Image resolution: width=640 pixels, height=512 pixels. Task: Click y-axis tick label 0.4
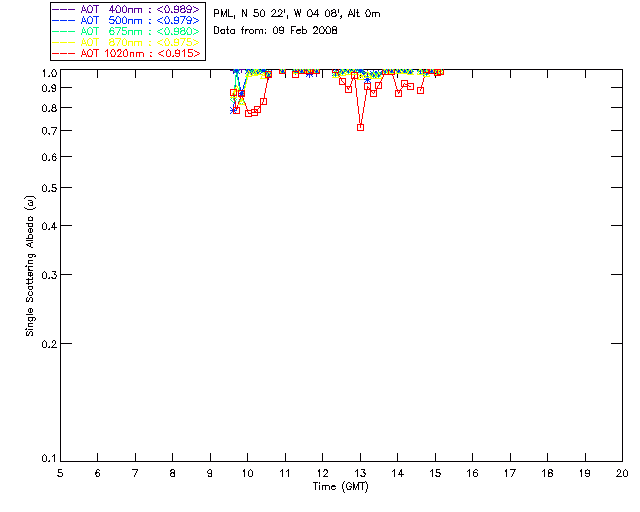49,226
